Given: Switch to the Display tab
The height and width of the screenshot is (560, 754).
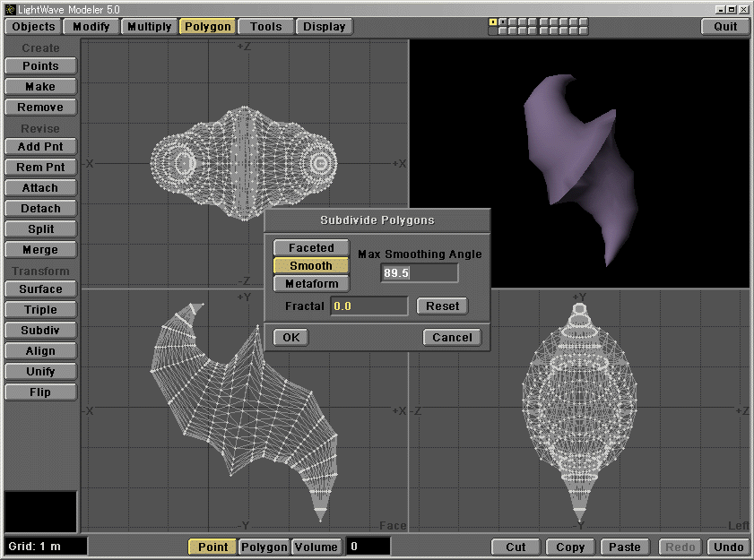Looking at the screenshot, I should click(324, 26).
